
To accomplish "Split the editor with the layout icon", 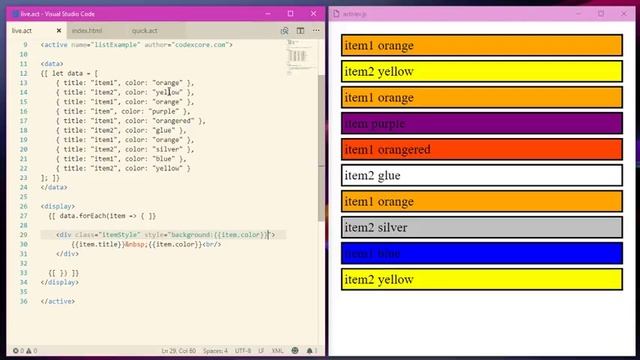I will (x=300, y=31).
